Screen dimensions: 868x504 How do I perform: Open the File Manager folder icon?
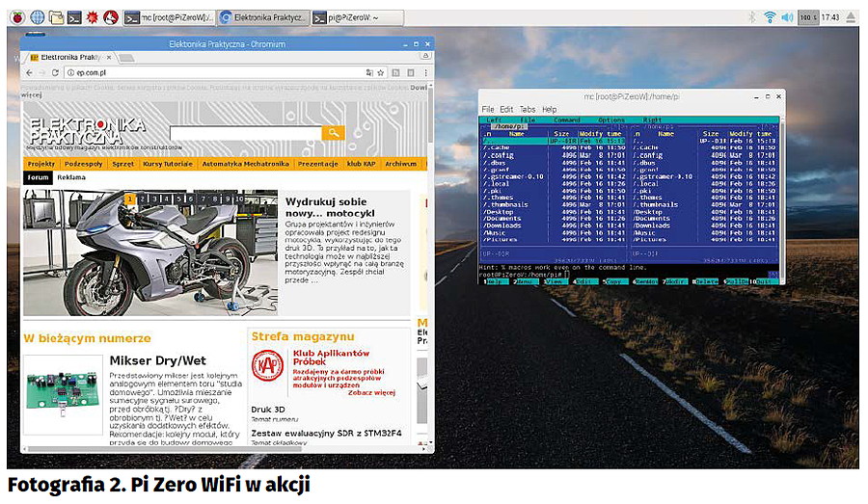(56, 17)
